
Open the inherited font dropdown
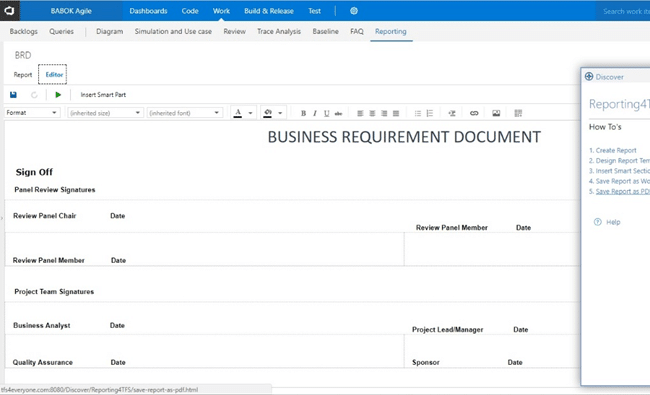click(184, 113)
